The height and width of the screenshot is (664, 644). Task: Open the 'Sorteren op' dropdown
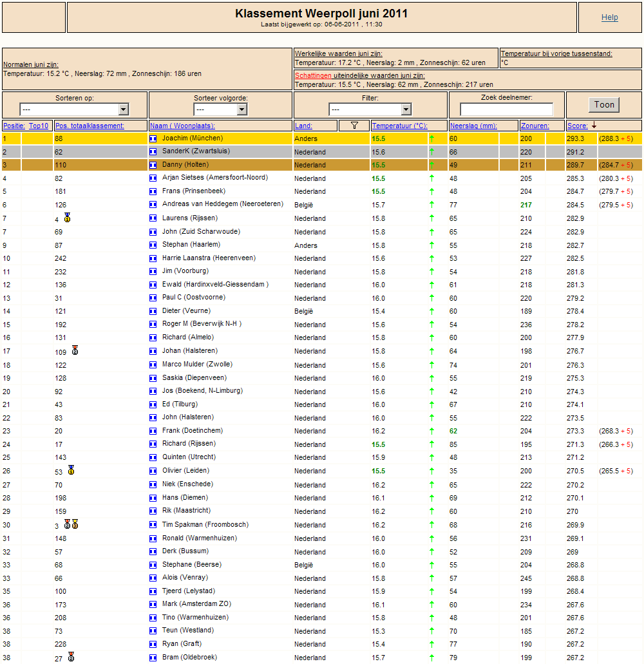coord(74,109)
